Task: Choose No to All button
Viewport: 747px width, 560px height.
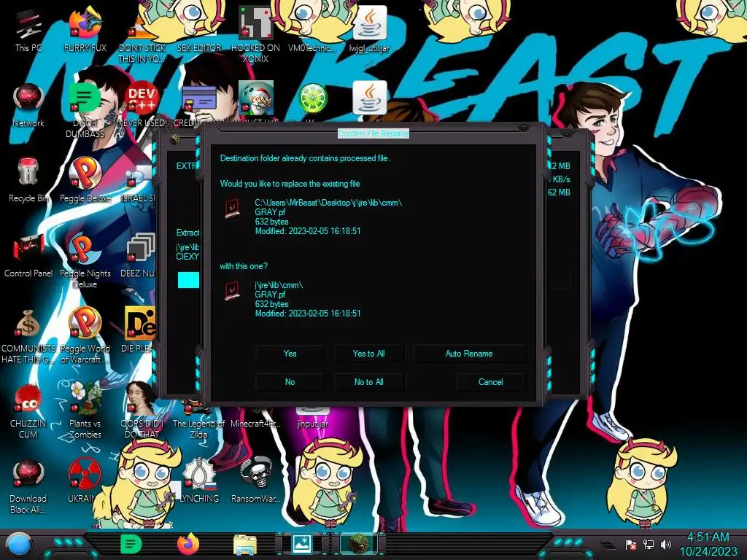Action: (x=368, y=382)
